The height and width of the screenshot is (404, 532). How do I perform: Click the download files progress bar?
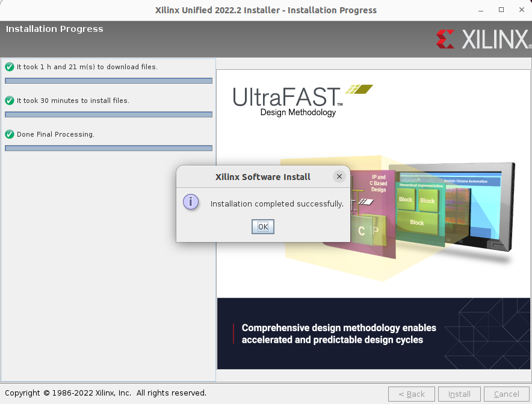[108, 81]
